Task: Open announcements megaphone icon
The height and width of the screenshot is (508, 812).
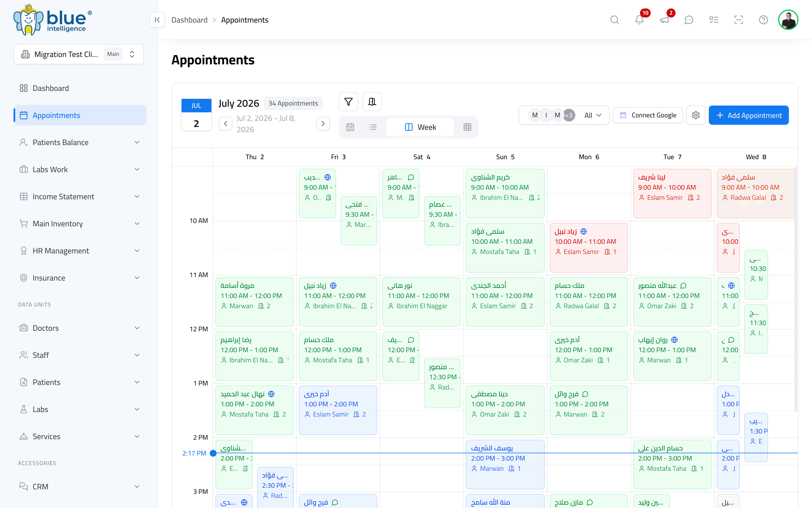Action: coord(664,20)
